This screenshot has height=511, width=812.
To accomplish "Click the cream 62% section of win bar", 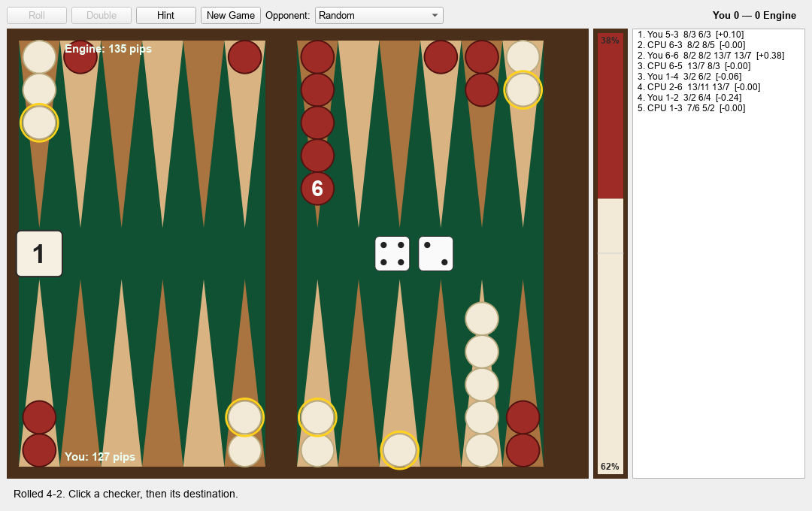I will tap(611, 337).
